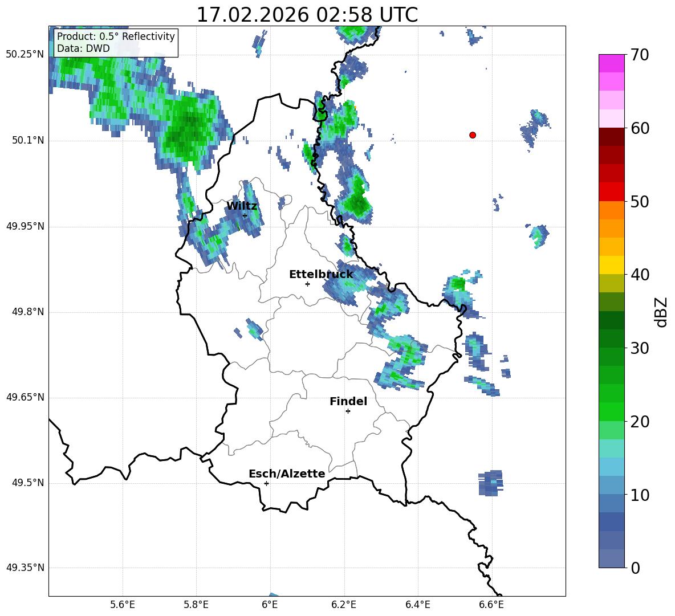Click the 49.35°N latitude label
The image size is (675, 616).
(x=25, y=568)
